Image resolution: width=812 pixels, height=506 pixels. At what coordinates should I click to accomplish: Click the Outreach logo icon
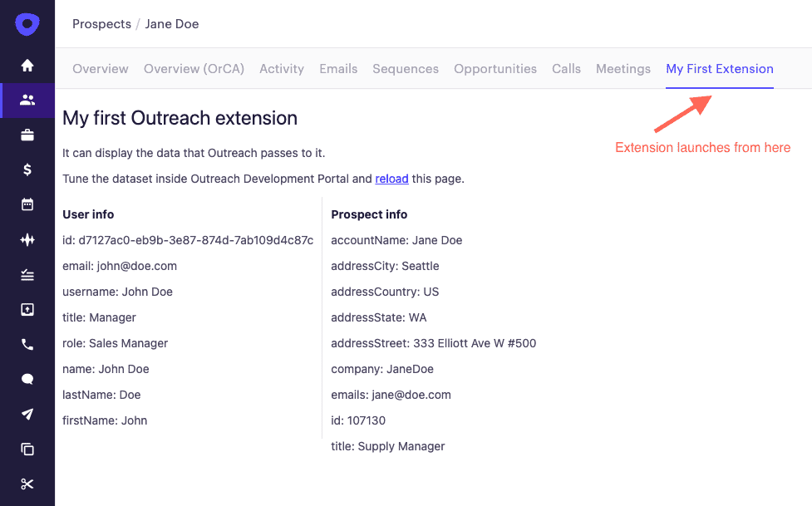click(x=27, y=24)
